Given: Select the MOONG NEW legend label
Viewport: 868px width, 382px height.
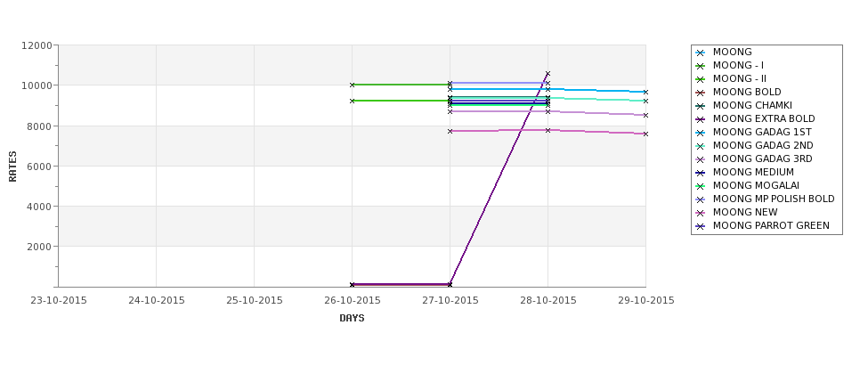Looking at the screenshot, I should click(745, 212).
